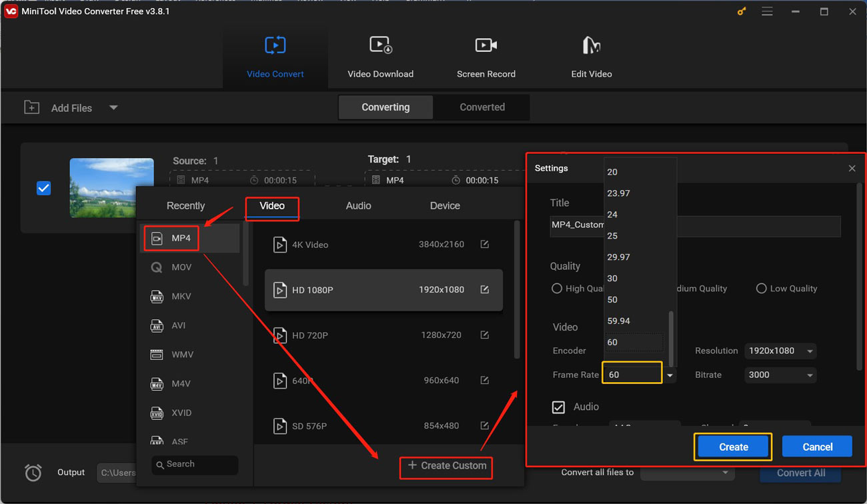Switch to the Converted tab
The image size is (867, 504).
pyautogui.click(x=482, y=107)
